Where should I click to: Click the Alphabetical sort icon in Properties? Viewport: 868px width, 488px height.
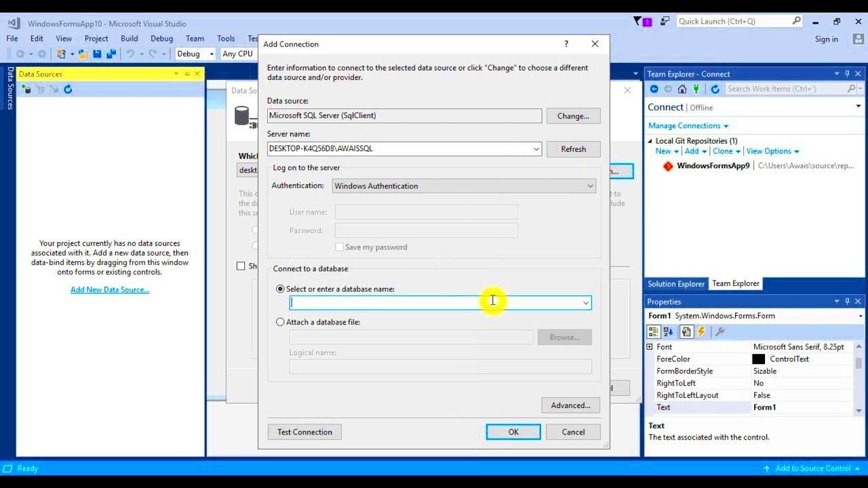tap(668, 331)
